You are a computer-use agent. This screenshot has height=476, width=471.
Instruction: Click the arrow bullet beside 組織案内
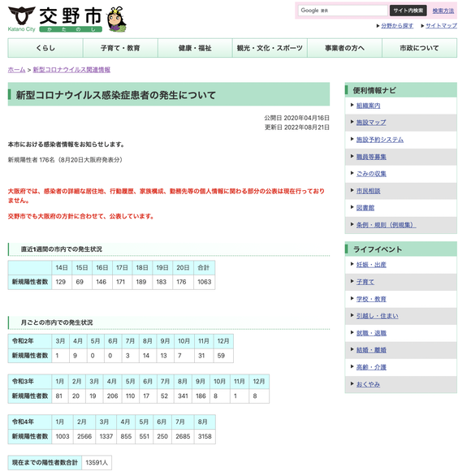[352, 105]
